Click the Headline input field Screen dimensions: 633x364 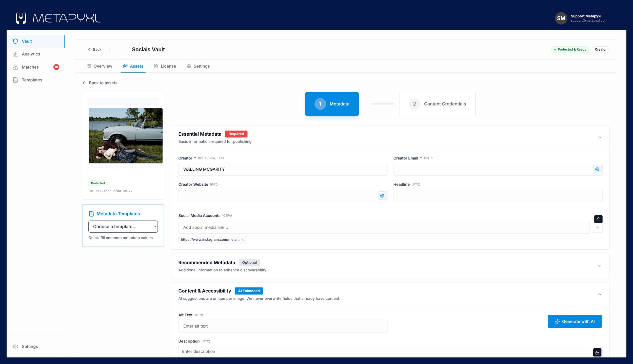click(498, 196)
